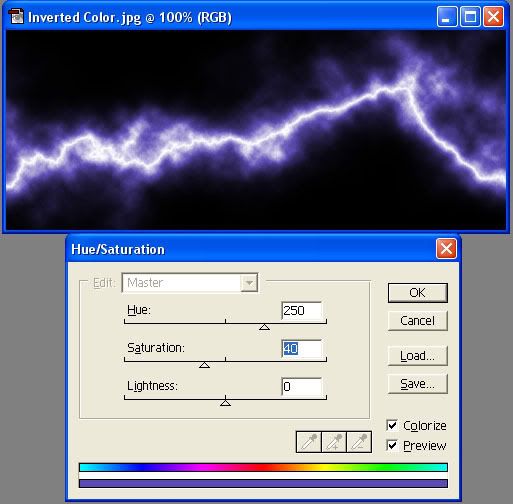The width and height of the screenshot is (513, 504).
Task: Click the Hue slider handle
Action: (x=264, y=327)
